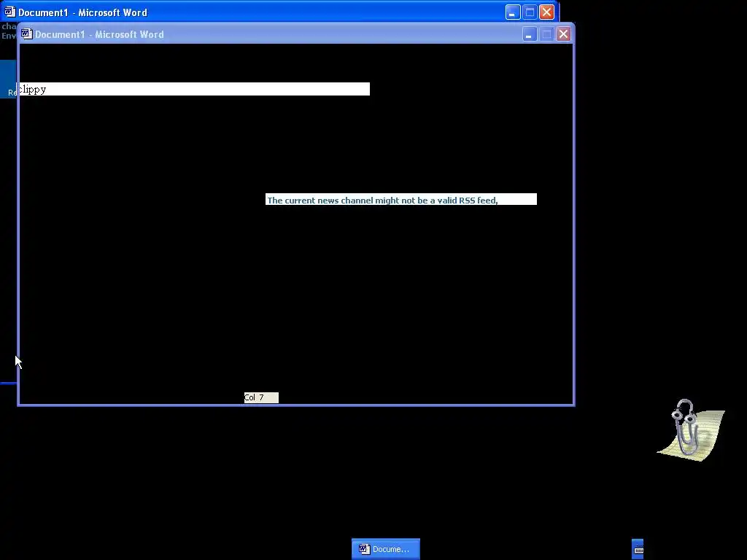Click the Word icon in front window title bar
The height and width of the screenshot is (560, 747).
click(x=27, y=34)
